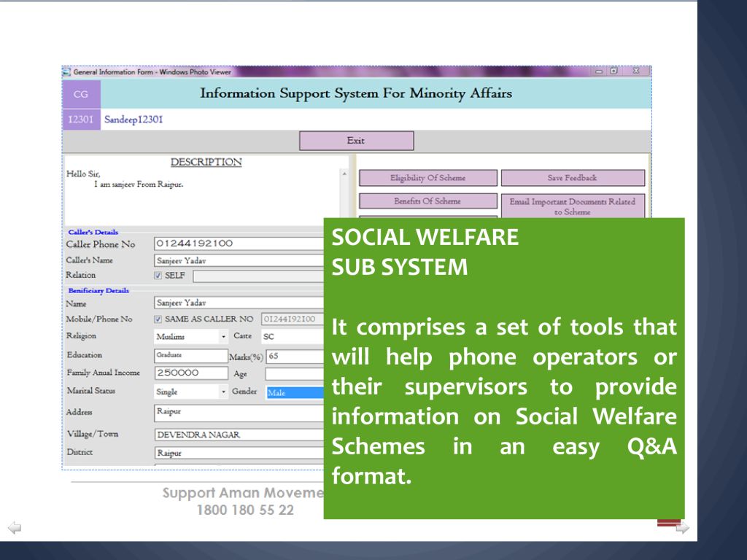
Task: Click the 12301 ID badge
Action: [x=81, y=120]
